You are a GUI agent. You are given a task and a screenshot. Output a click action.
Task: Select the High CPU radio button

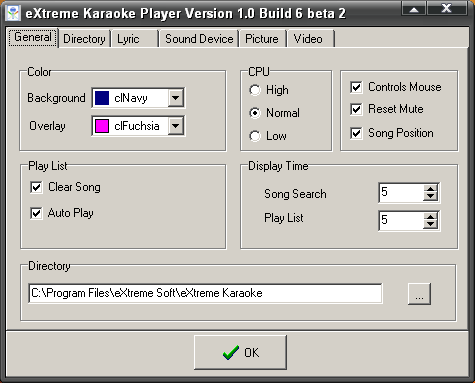(x=255, y=90)
